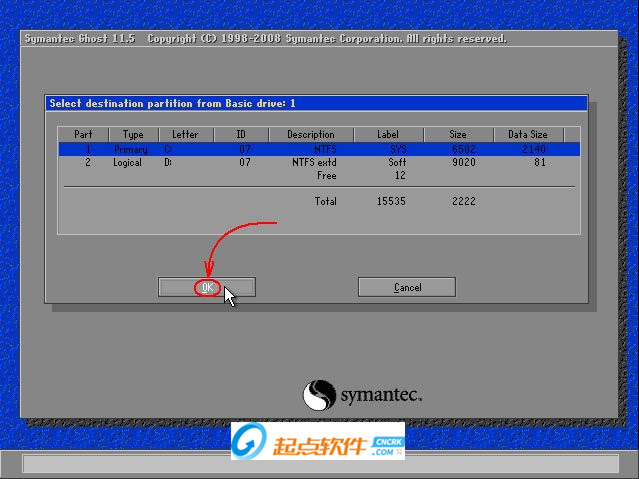Screen dimensions: 639x479
Task: Click the C: drive letter cell
Action: pos(168,149)
